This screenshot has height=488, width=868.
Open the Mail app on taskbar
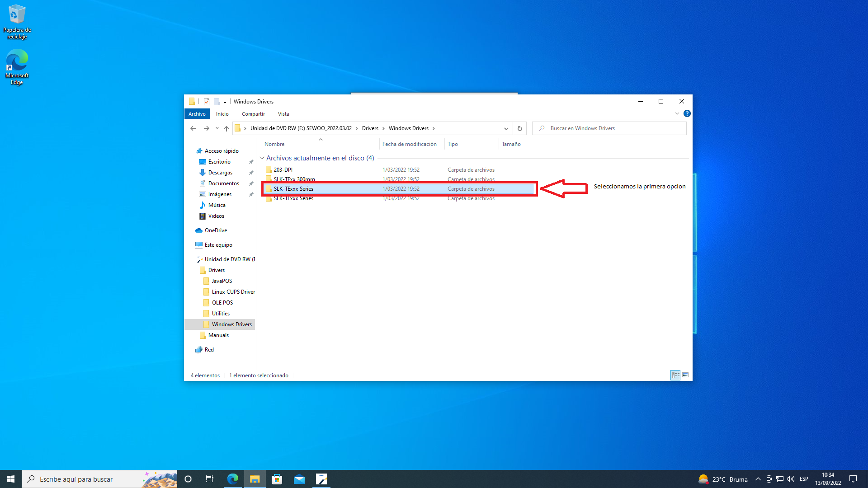click(299, 479)
